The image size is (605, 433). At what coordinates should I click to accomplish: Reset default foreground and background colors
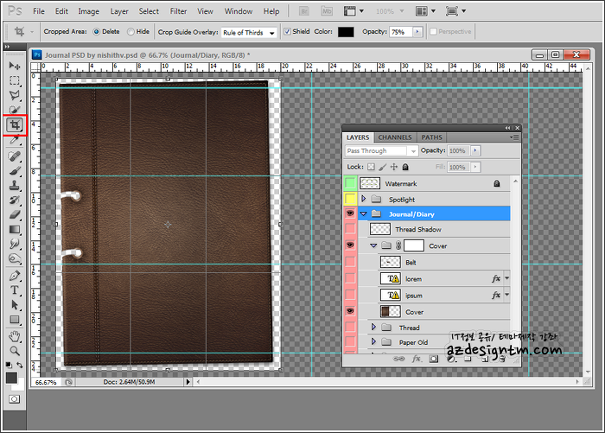[8, 365]
